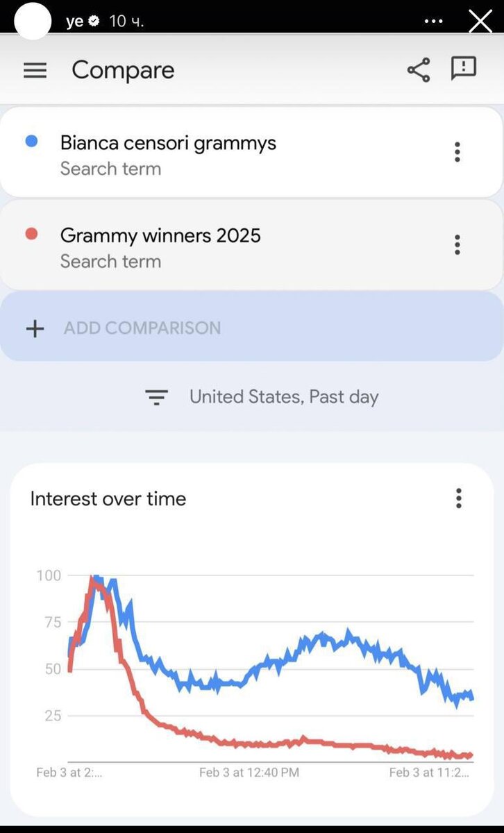This screenshot has height=833, width=504.
Task: Open options for Bianca censori grammys term
Action: pyautogui.click(x=457, y=152)
